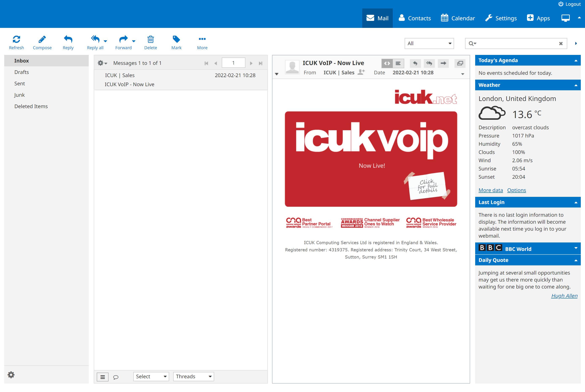Viewport: 585px width, 392px height.
Task: Open the More actions menu
Action: 202,42
